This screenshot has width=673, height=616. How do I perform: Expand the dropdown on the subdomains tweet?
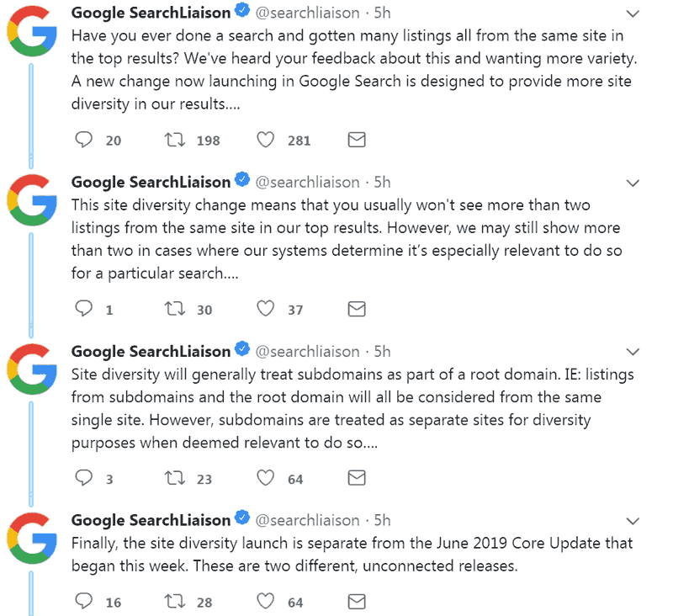pos(633,352)
